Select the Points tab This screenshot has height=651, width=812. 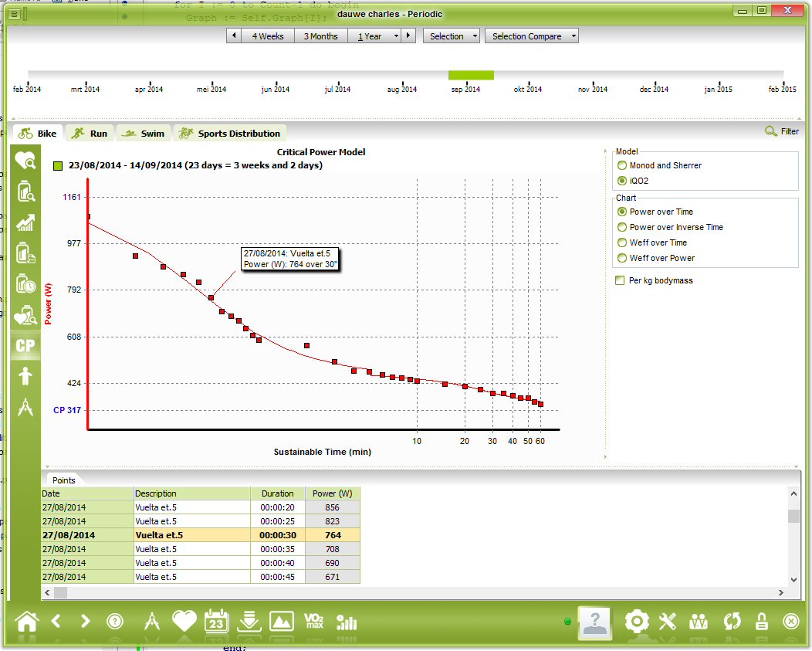[x=64, y=480]
